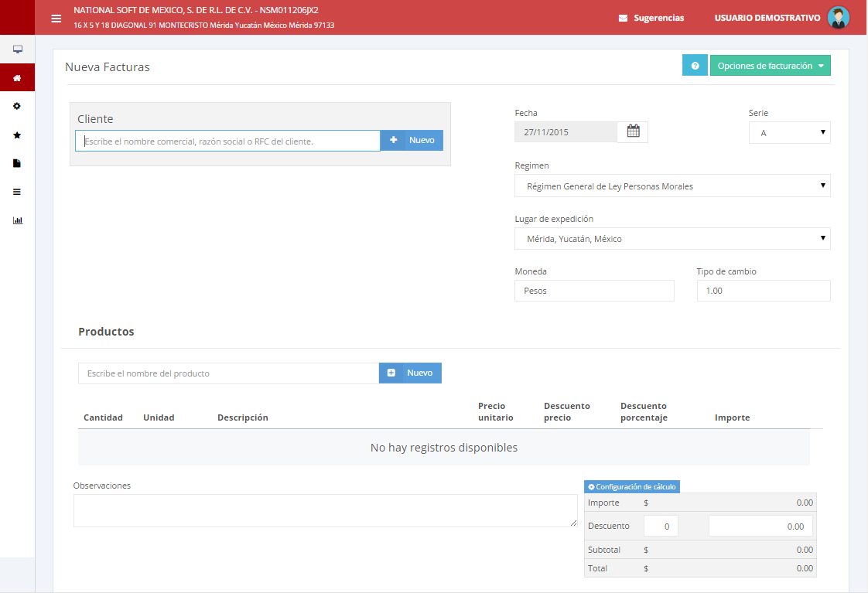Click the Observaciones text area
Viewport: 868px width, 593px height.
[x=325, y=511]
